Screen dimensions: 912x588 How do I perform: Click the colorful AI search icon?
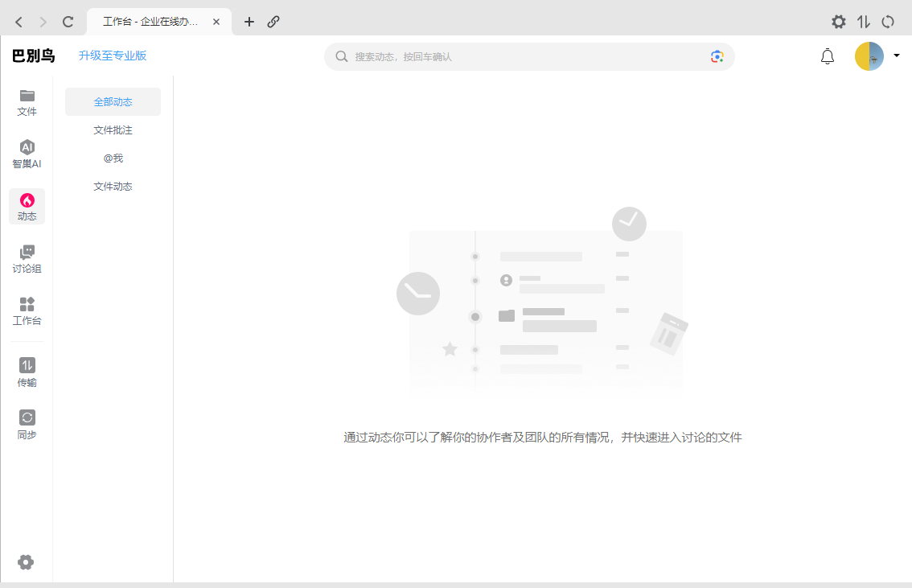pos(717,56)
